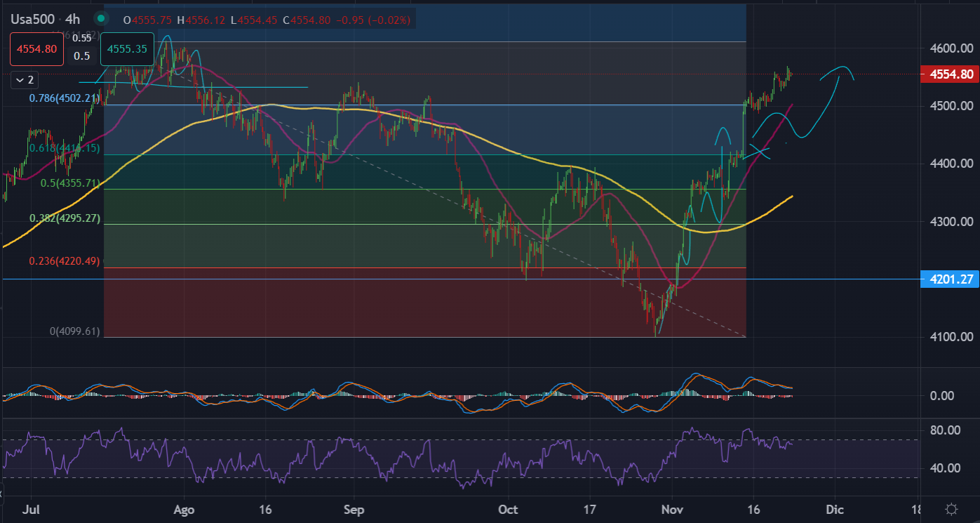Select the 0.382 Fibonacci level label

[x=65, y=218]
